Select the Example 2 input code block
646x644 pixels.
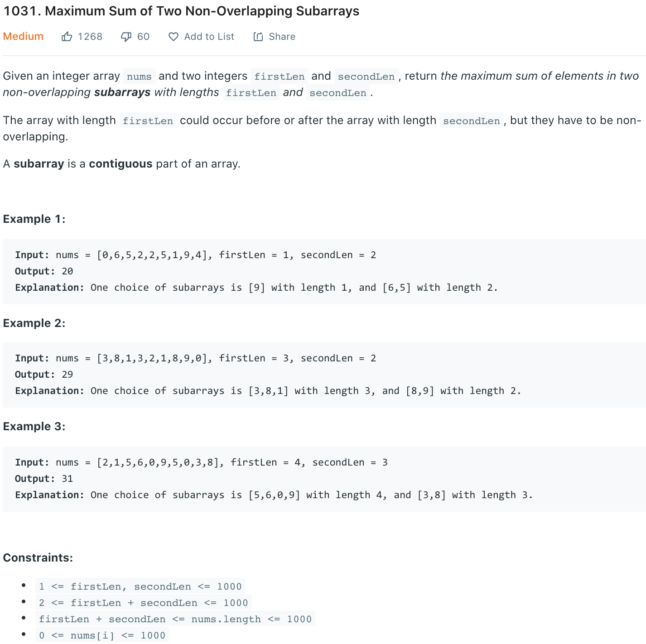pyautogui.click(x=196, y=358)
